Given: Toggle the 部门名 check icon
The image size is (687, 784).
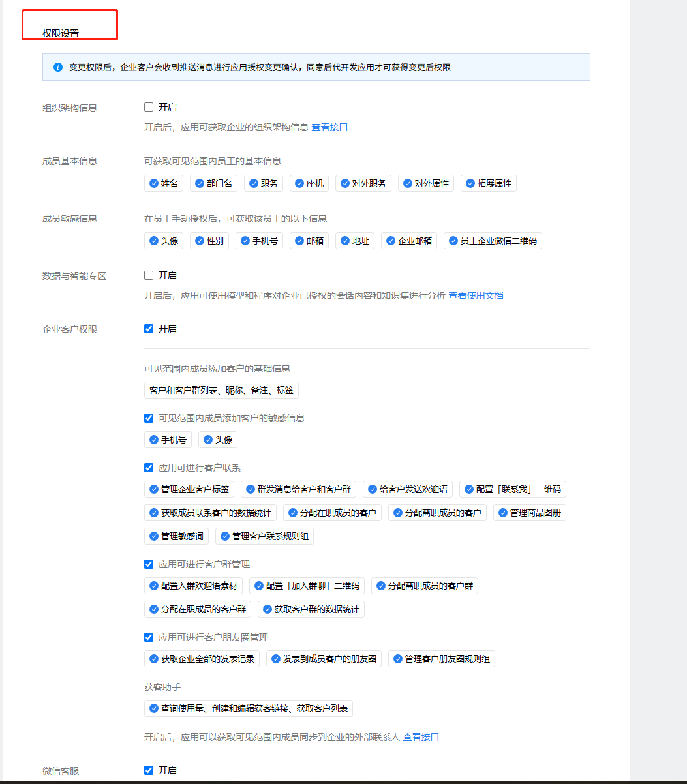Looking at the screenshot, I should pyautogui.click(x=200, y=183).
